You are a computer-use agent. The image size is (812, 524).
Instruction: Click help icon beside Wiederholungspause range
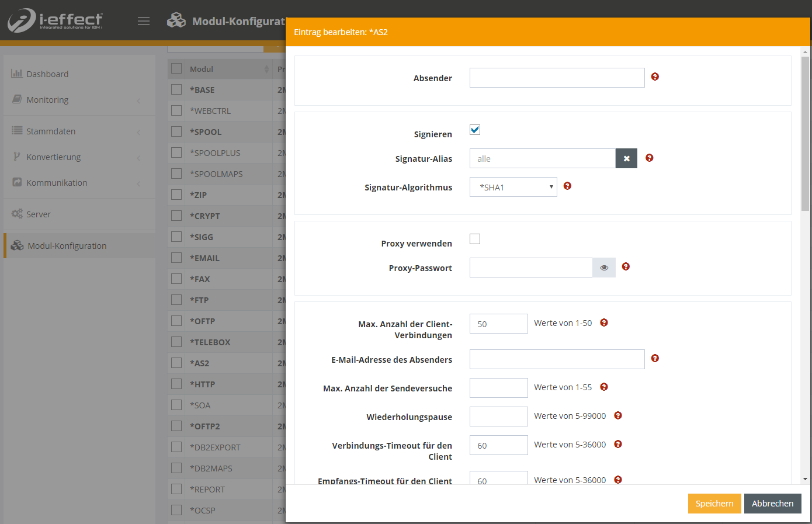tap(618, 415)
